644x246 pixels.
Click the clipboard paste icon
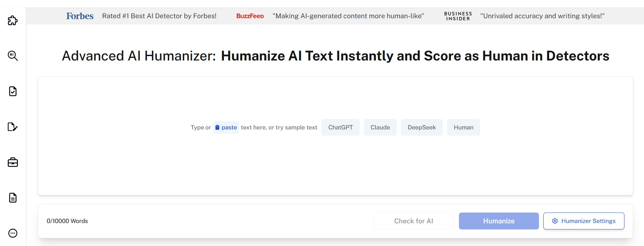tap(217, 127)
